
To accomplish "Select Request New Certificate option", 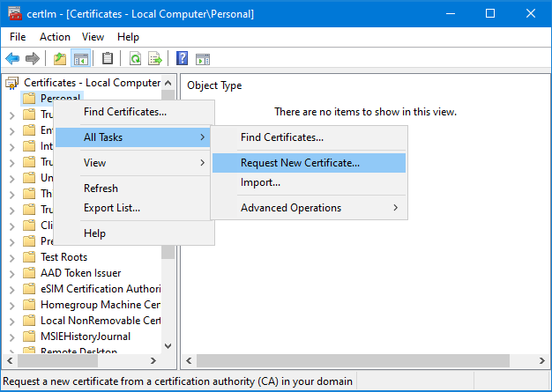I will (310, 163).
